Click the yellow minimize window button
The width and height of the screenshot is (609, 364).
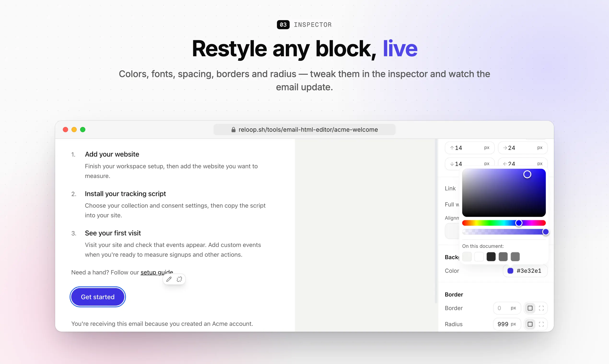[74, 130]
